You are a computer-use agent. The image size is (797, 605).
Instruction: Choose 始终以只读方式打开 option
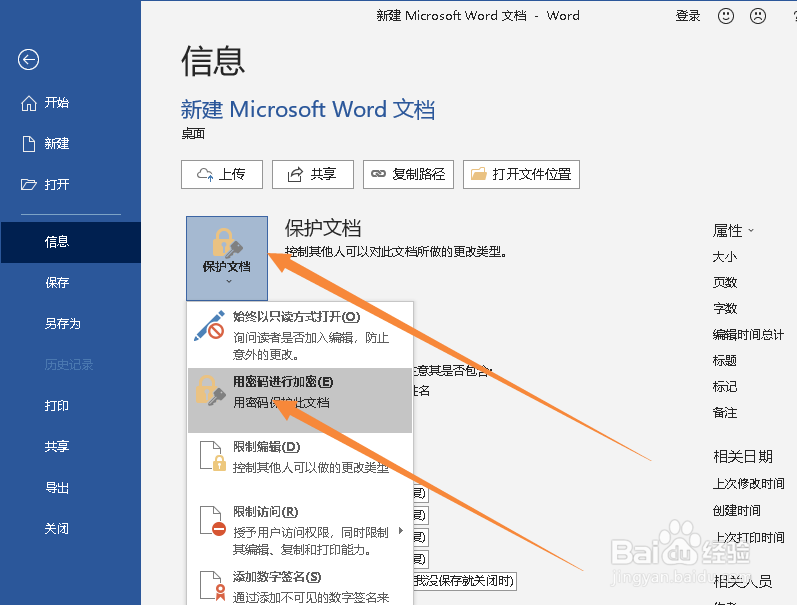tap(300, 335)
